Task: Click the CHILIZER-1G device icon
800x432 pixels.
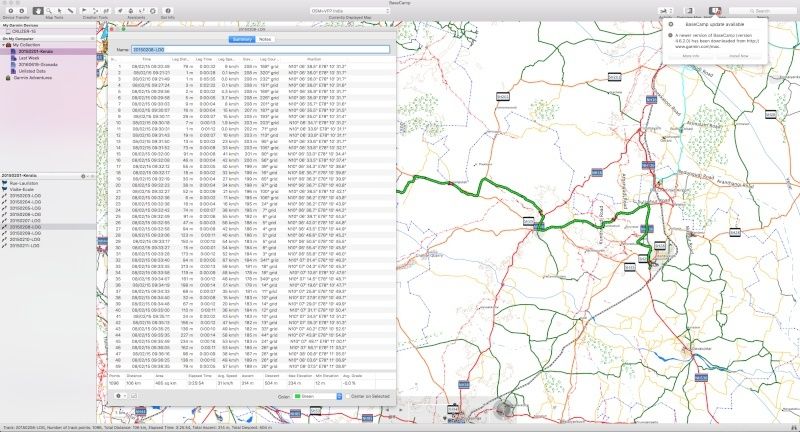Action: point(8,31)
